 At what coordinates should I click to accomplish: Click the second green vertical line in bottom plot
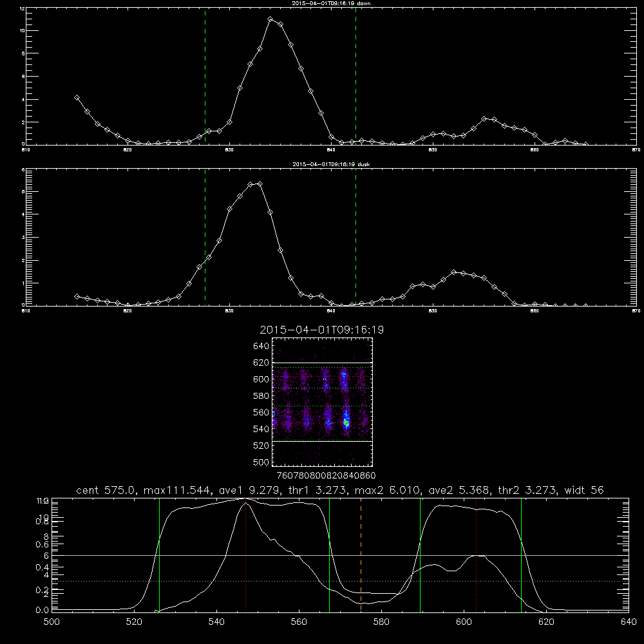(329, 554)
